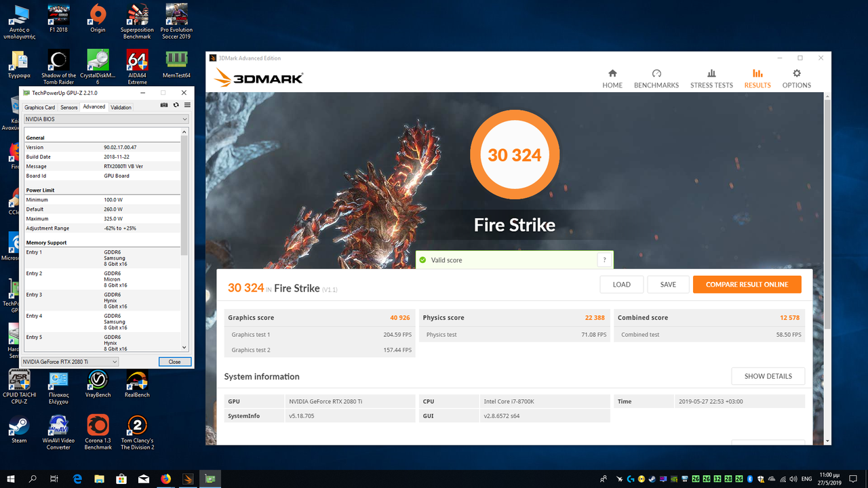Screen dimensions: 868x488
Task: Open 3DMark OPTIONS gear
Action: tap(796, 79)
